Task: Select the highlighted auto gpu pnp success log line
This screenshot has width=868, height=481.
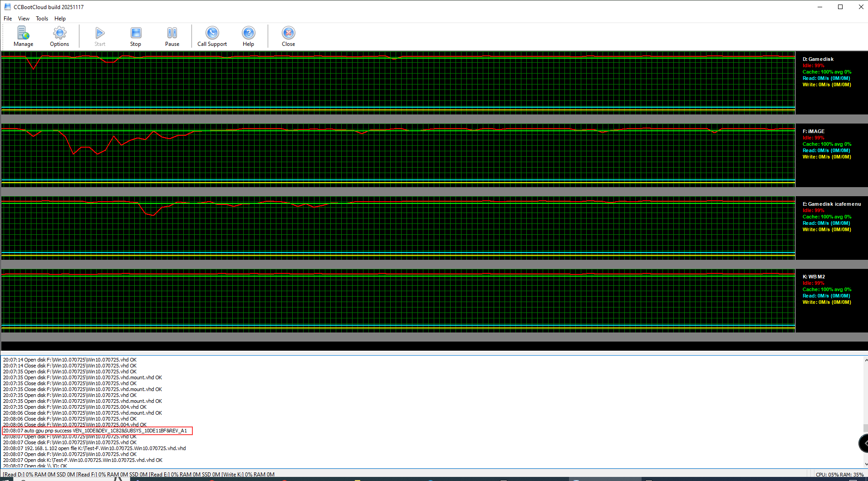Action: pyautogui.click(x=95, y=431)
